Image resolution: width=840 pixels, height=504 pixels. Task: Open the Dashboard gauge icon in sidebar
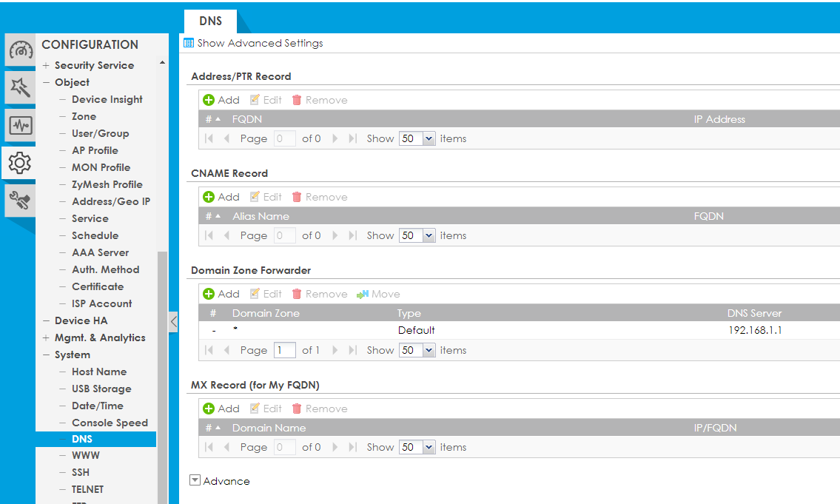coord(20,51)
